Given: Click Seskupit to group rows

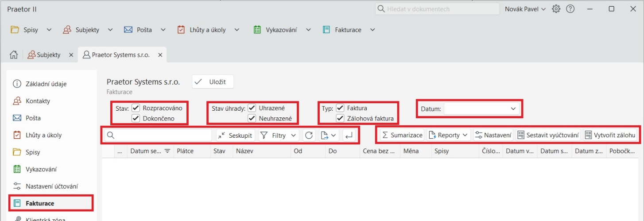Looking at the screenshot, I should click(x=236, y=136).
